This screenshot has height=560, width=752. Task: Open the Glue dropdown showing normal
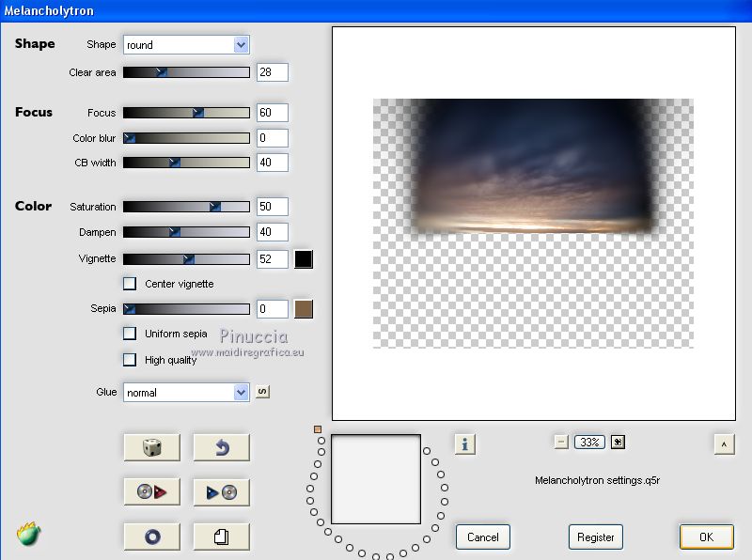coord(186,392)
